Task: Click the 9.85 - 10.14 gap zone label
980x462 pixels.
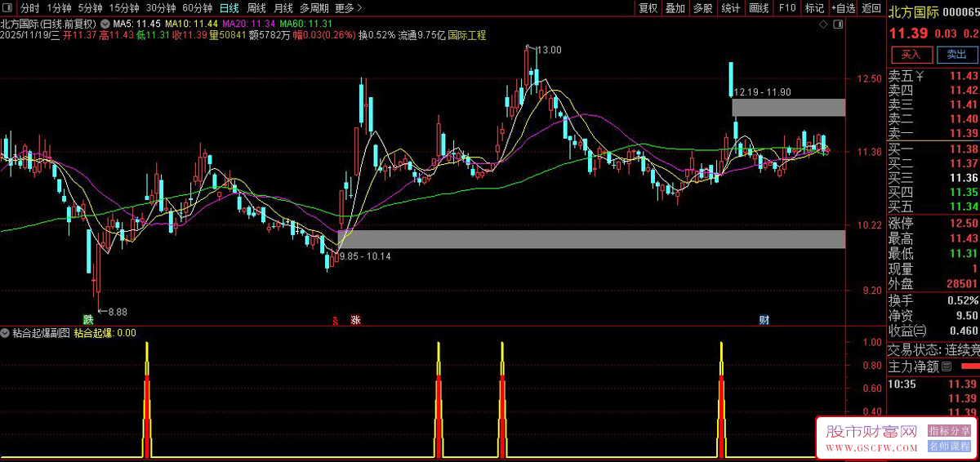Action: [364, 256]
